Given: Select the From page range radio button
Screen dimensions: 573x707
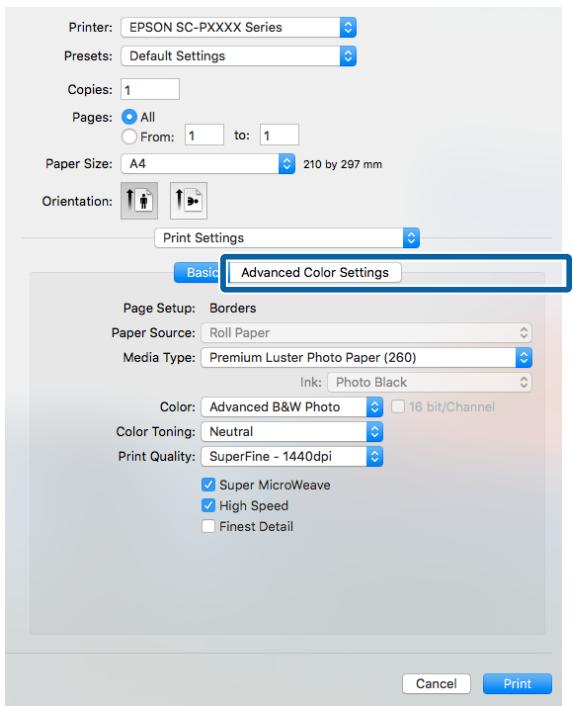Looking at the screenshot, I should tap(129, 136).
